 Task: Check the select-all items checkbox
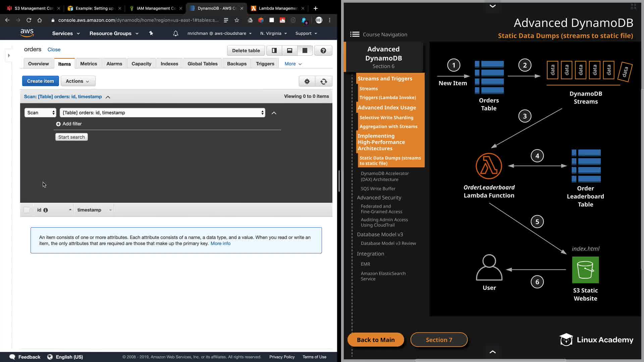(27, 210)
